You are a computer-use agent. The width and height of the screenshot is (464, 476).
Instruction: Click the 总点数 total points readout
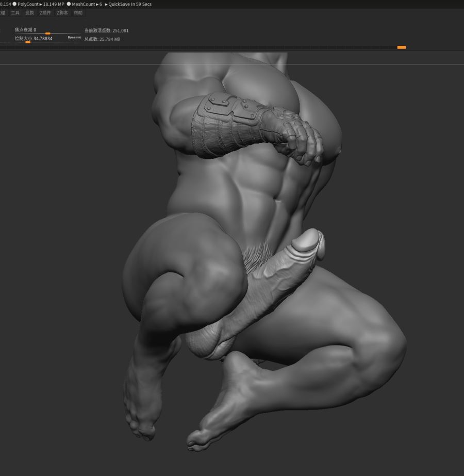(102, 39)
